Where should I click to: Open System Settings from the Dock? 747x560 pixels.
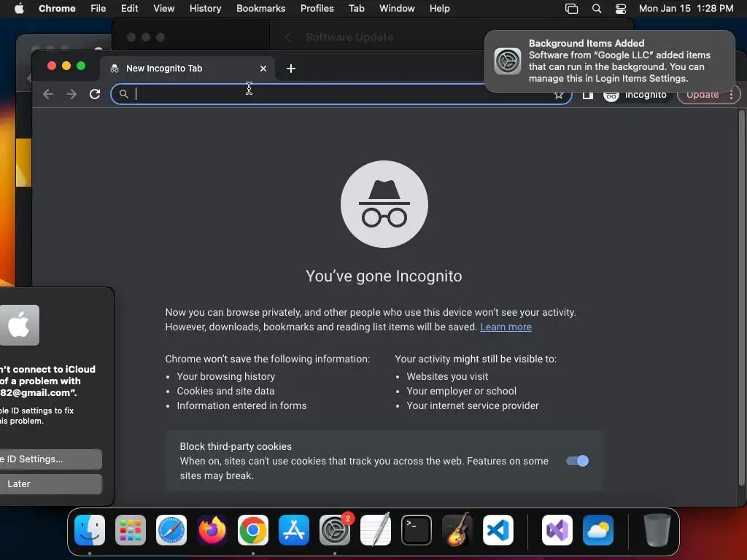pos(335,530)
